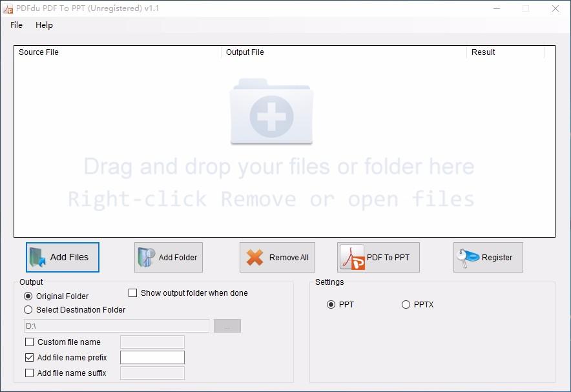Click the Source File column header
571x392 pixels.
click(118, 52)
